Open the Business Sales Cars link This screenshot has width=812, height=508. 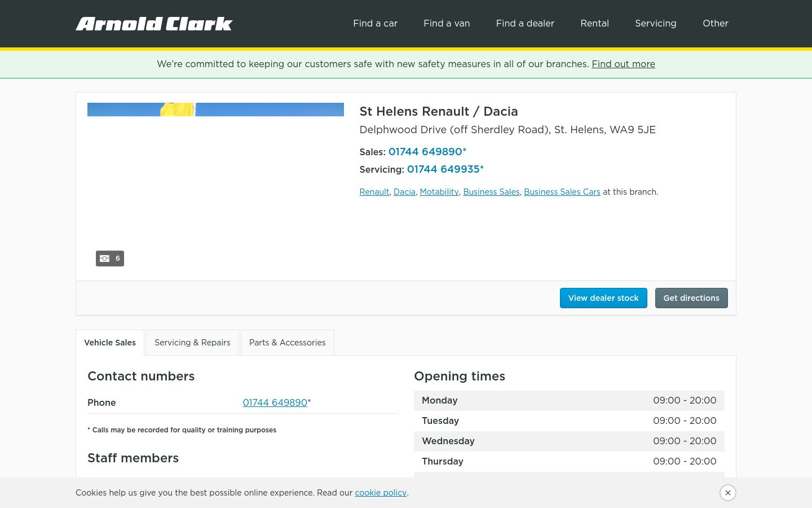(x=562, y=192)
